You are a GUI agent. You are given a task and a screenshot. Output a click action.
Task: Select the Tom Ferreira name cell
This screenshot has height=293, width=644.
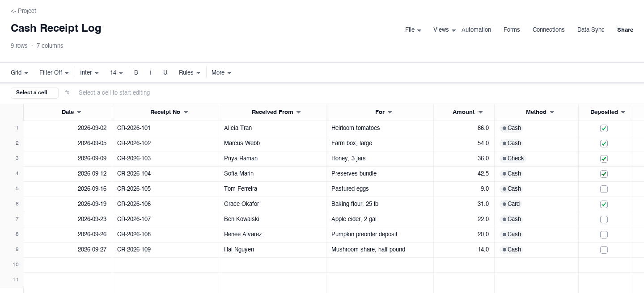(x=273, y=189)
